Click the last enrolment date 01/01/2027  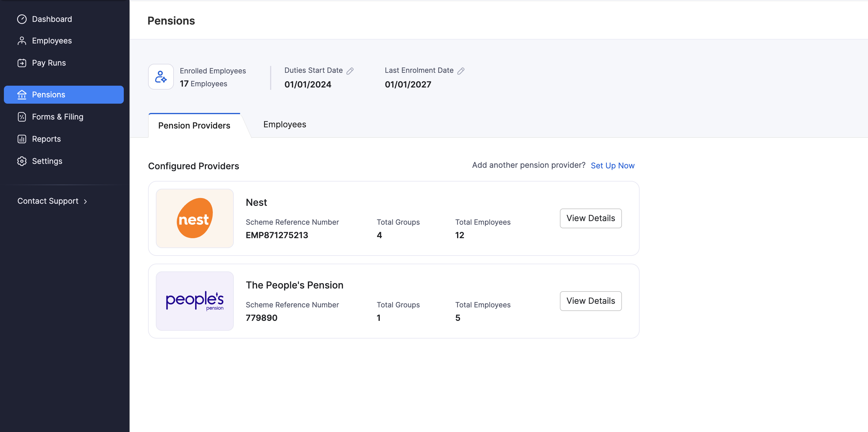pos(408,84)
